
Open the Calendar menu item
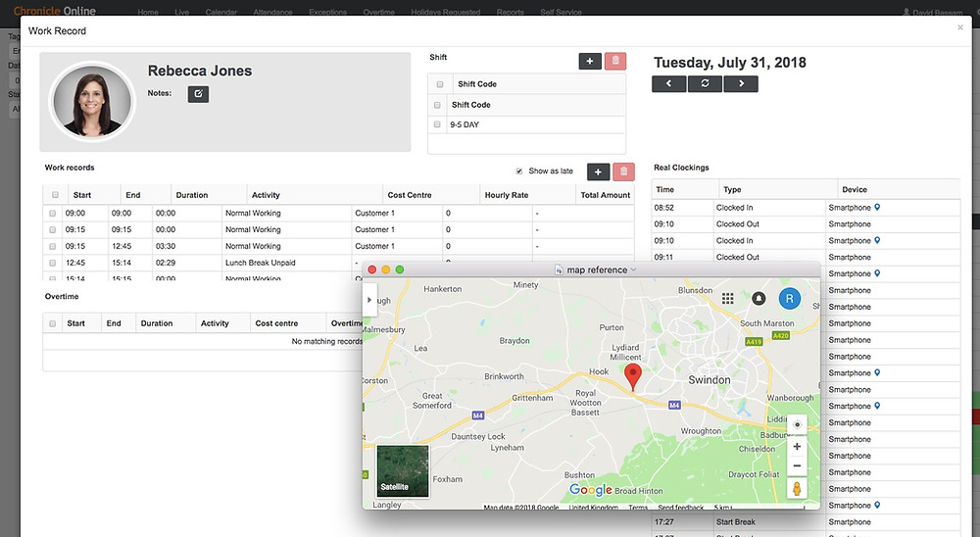[221, 12]
